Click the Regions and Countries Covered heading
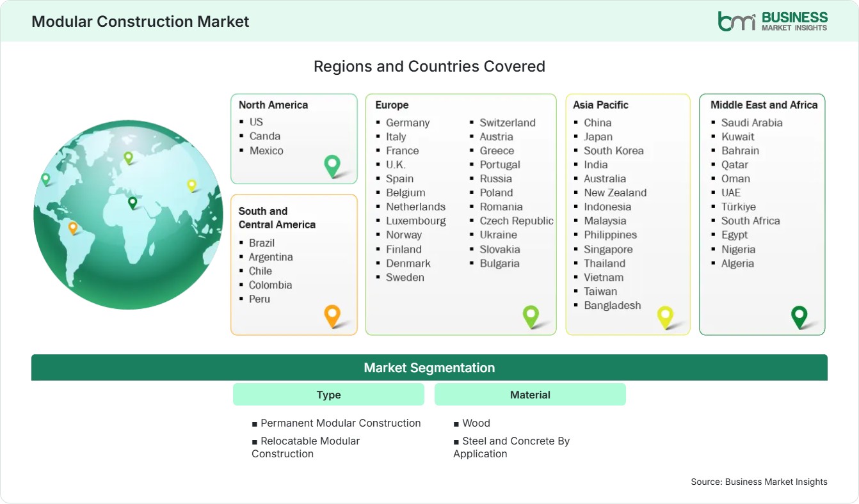The height and width of the screenshot is (504, 859). pos(429,66)
